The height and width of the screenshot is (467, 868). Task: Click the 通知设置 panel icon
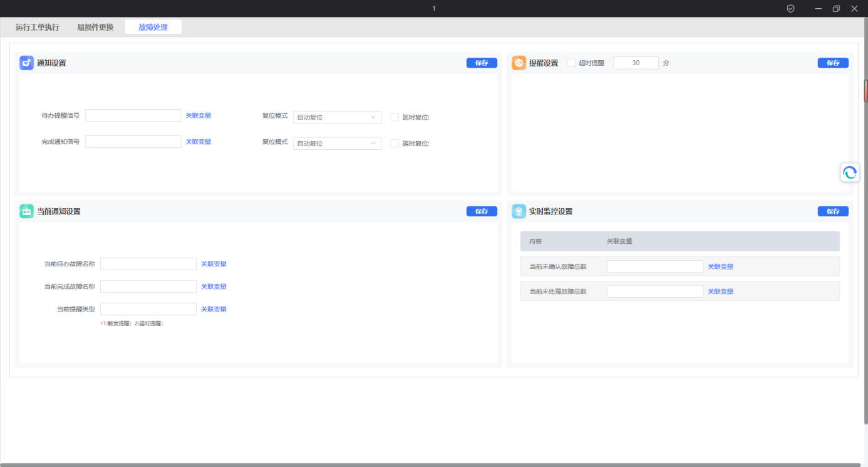pos(26,63)
